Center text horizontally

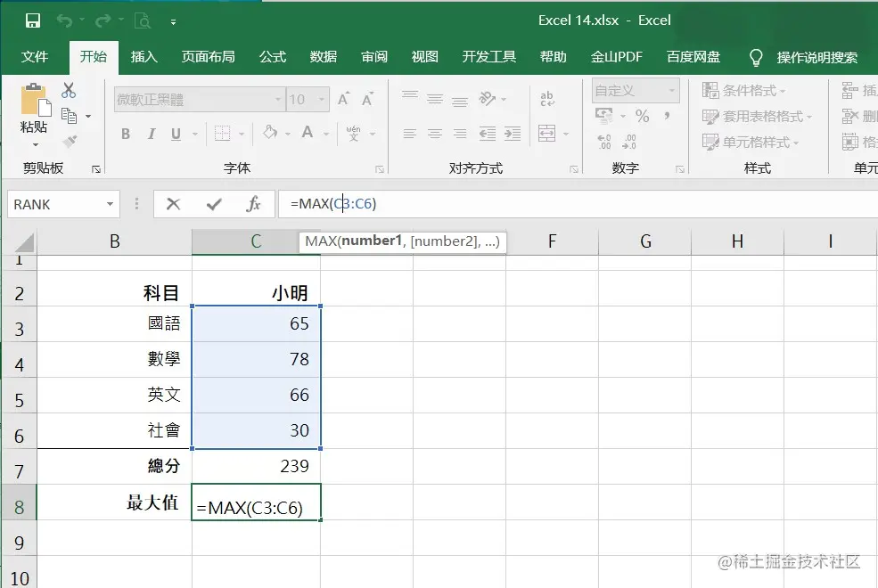pos(435,134)
